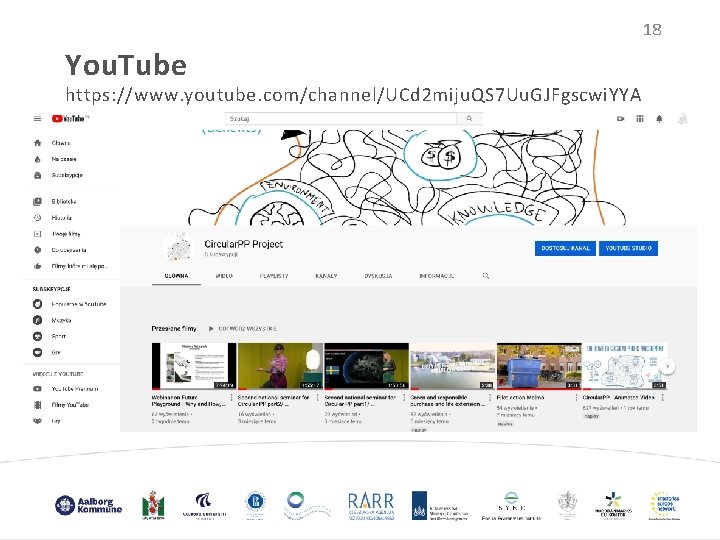The width and height of the screenshot is (720, 540).
Task: Click the RARR partner logo
Action: click(371, 506)
